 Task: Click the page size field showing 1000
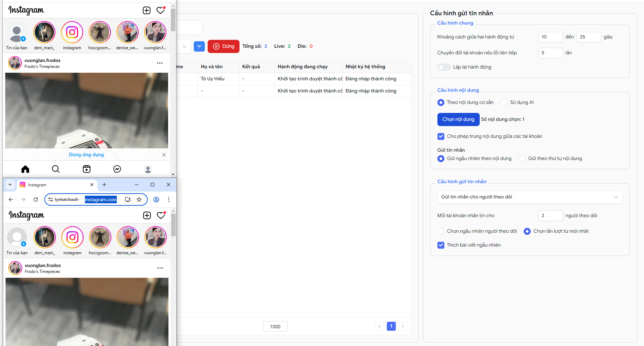[275, 327]
